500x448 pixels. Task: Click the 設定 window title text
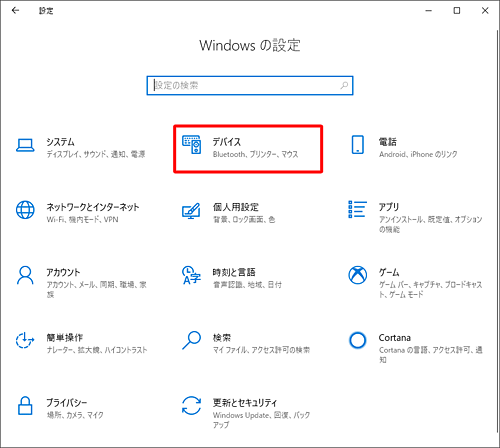[46, 11]
